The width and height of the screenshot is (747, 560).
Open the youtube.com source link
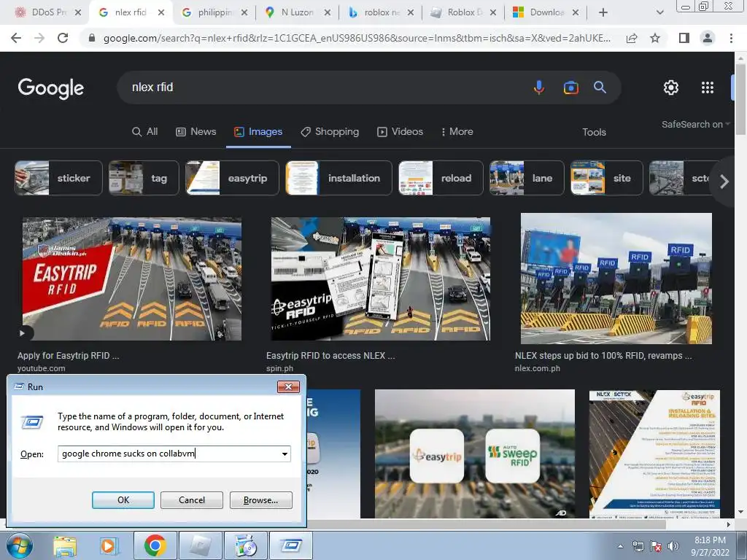pyautogui.click(x=42, y=368)
